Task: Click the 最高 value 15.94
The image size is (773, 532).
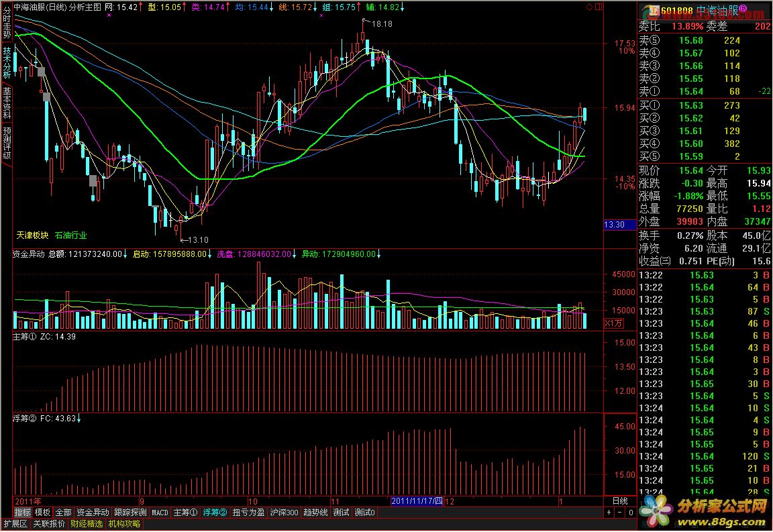Action: (758, 183)
